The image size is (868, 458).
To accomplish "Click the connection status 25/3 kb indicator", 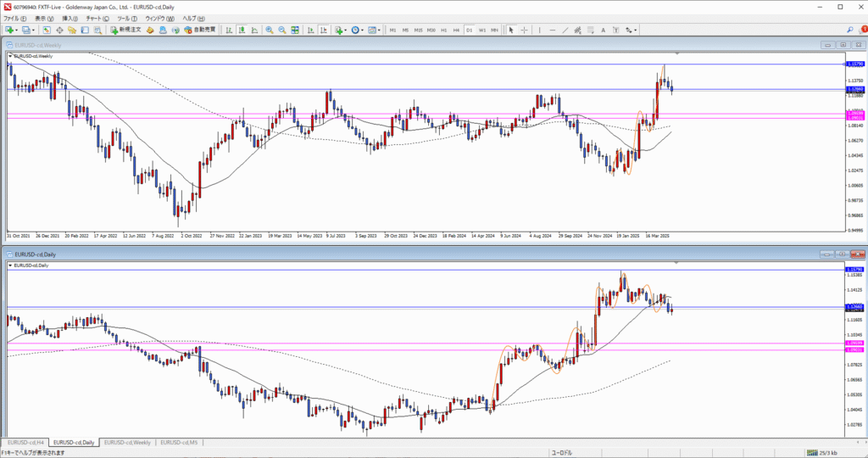I will pyautogui.click(x=823, y=452).
